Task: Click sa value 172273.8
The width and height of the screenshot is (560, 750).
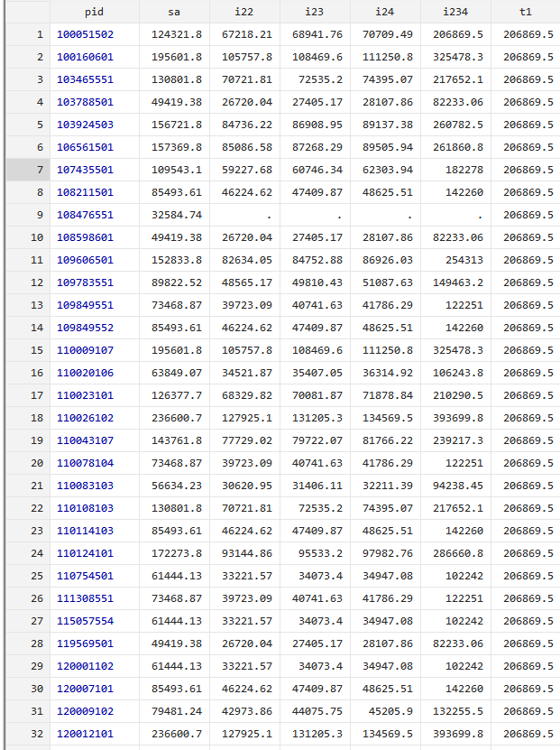Action: tap(174, 553)
